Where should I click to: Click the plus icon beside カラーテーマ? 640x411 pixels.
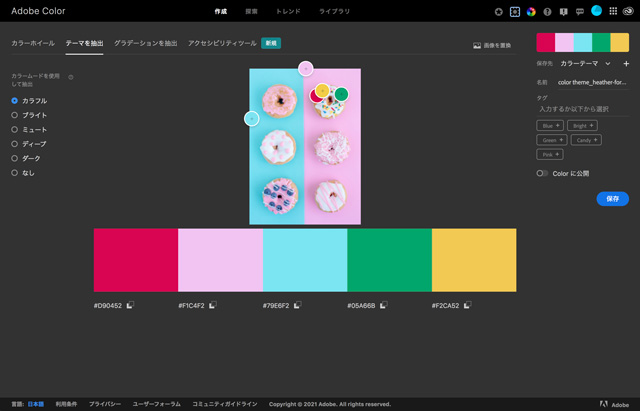point(626,64)
